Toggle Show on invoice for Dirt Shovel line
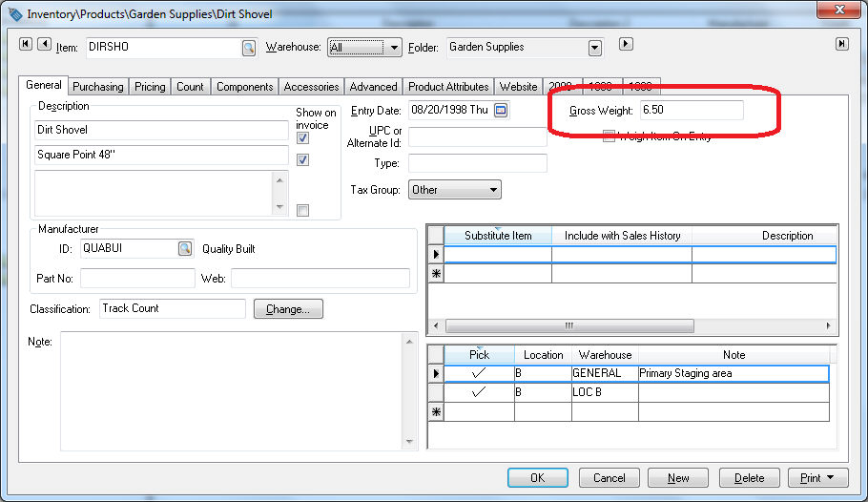This screenshot has width=868, height=502. coord(302,138)
